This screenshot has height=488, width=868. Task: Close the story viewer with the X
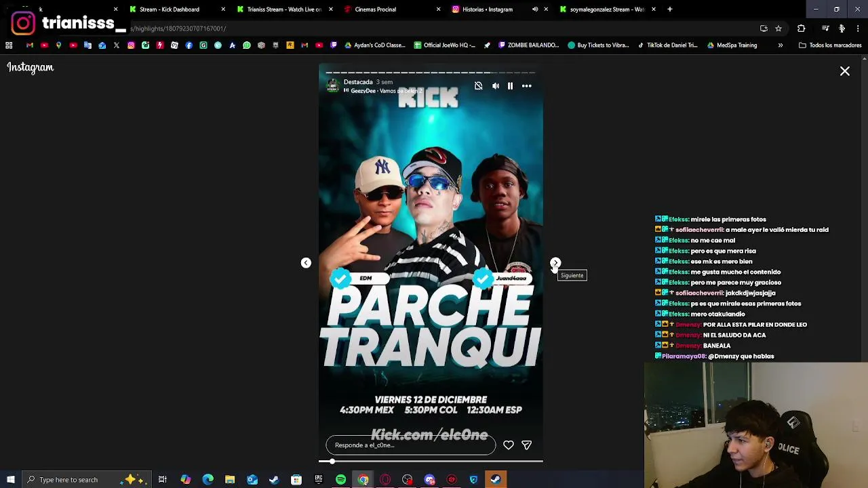point(845,71)
